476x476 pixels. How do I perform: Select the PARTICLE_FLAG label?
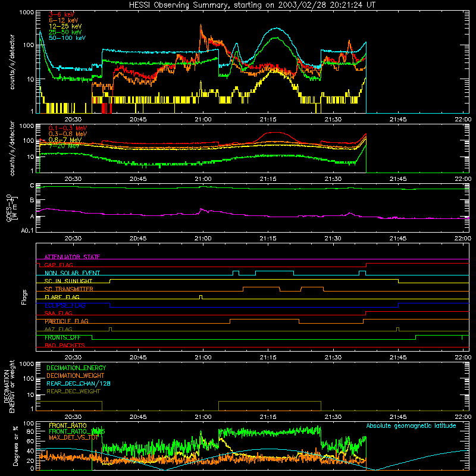[x=67, y=321]
